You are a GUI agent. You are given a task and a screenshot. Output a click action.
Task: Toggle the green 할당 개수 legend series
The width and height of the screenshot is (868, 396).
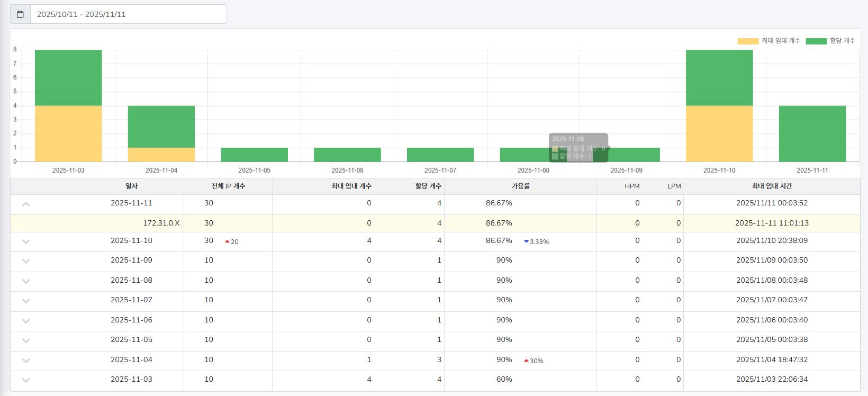tap(830, 41)
